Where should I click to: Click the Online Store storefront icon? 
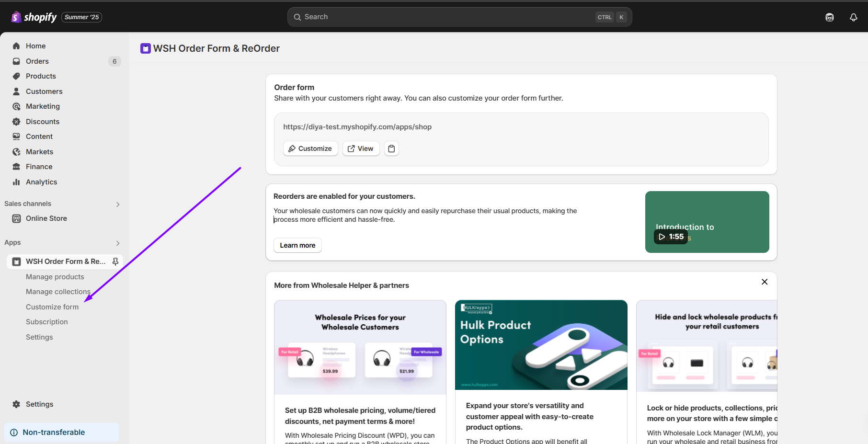(x=16, y=218)
